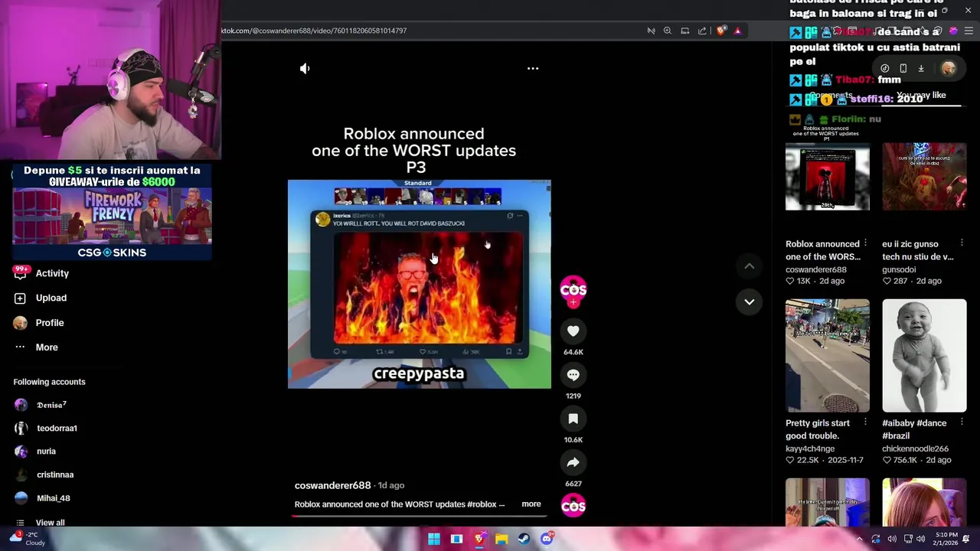Open 'Pretty girls start good trouble' thumbnail
The width and height of the screenshot is (980, 551).
pyautogui.click(x=828, y=356)
